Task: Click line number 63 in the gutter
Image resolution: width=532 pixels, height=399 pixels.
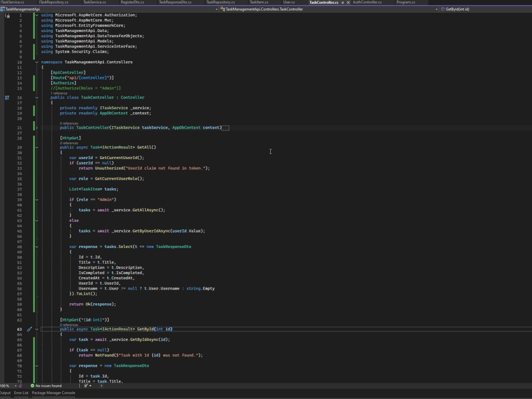Action: 19,329
